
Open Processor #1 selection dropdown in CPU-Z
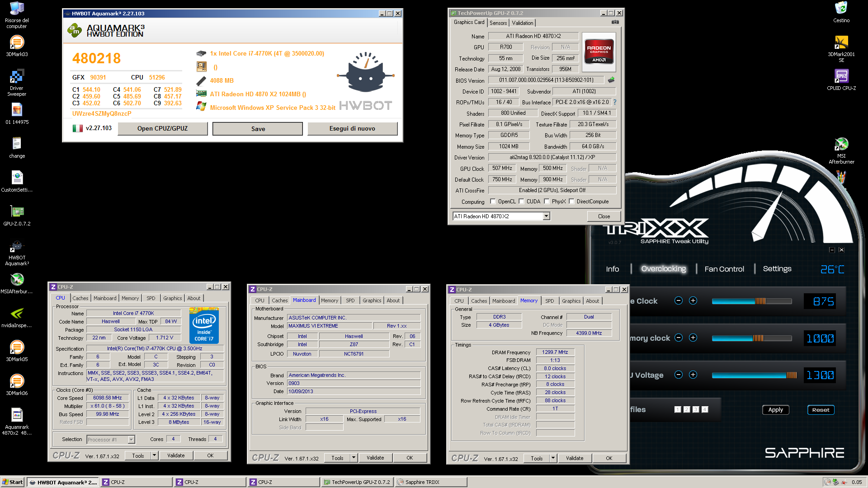pyautogui.click(x=111, y=439)
